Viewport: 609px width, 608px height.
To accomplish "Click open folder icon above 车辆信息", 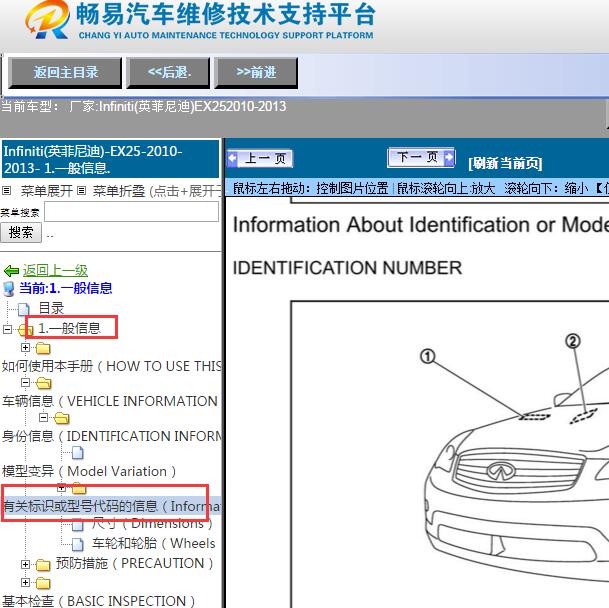I will (44, 383).
